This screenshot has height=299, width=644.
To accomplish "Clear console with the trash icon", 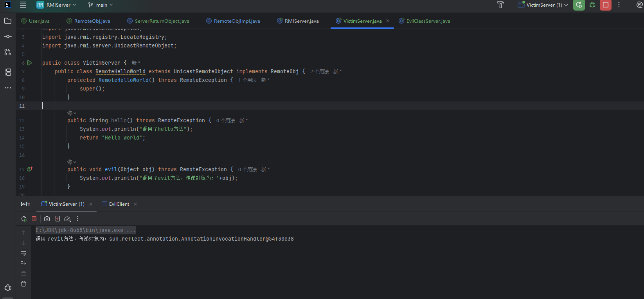I will click(x=23, y=284).
